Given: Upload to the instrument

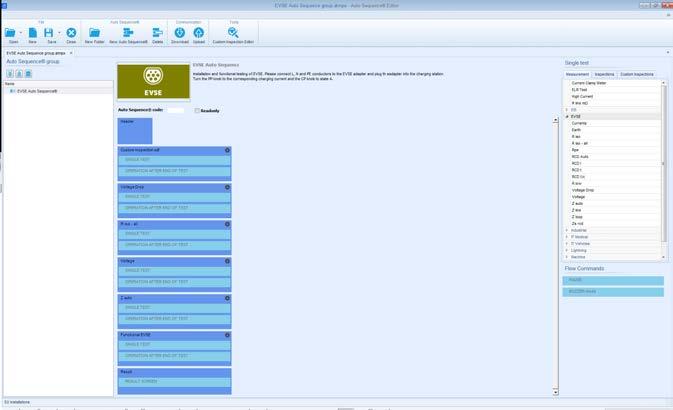Looking at the screenshot, I should pyautogui.click(x=199, y=33).
